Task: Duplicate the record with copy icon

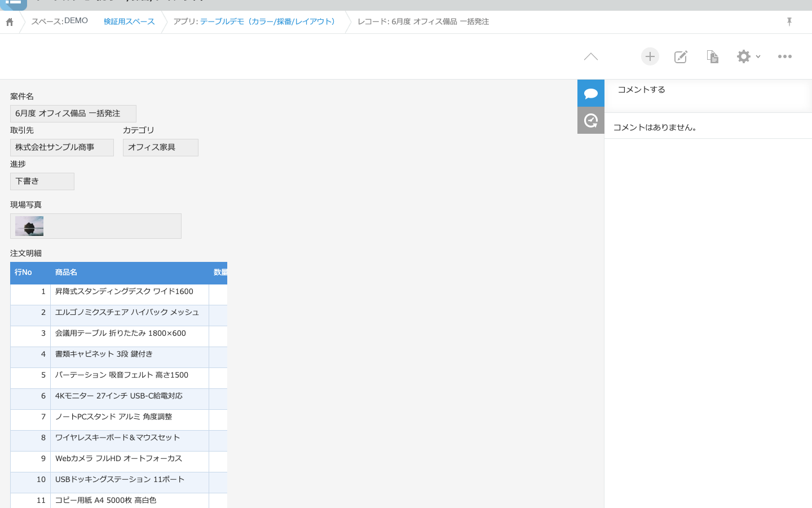Action: [x=713, y=56]
